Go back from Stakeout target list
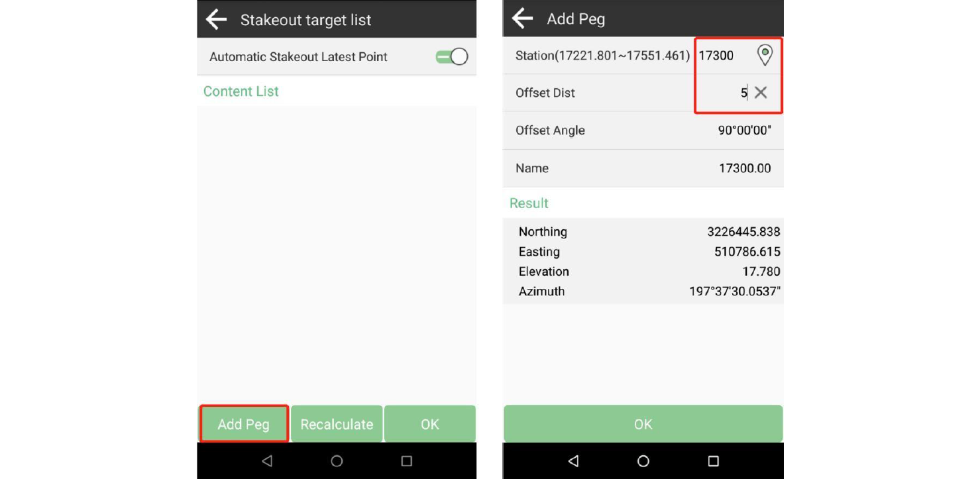The width and height of the screenshot is (980, 479). 217,20
